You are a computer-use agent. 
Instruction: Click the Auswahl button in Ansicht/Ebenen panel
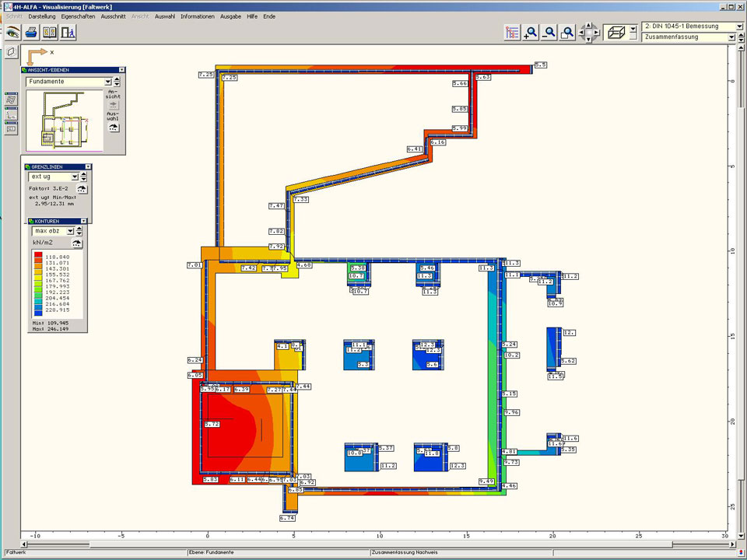114,127
